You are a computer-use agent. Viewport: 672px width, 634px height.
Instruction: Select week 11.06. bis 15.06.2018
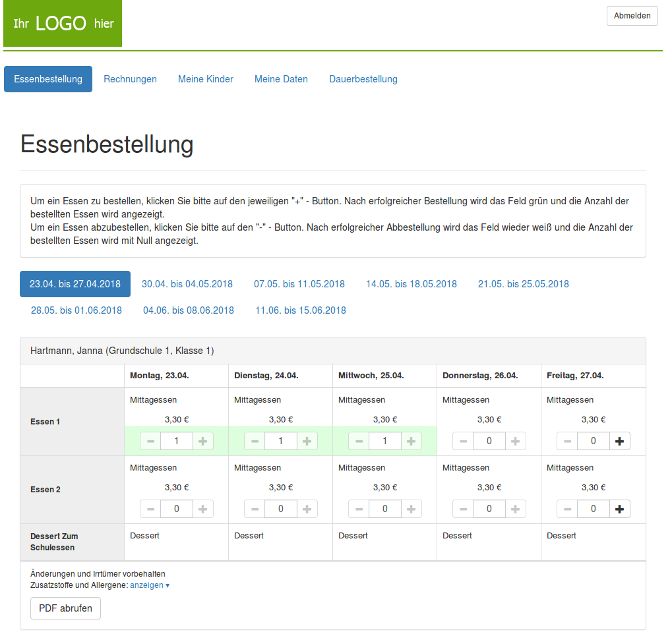coord(300,310)
